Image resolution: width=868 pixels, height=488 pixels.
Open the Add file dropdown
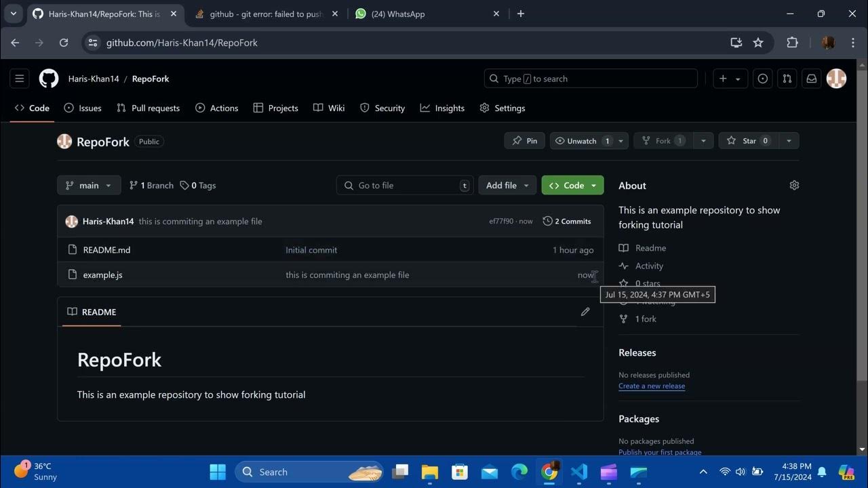pos(507,185)
